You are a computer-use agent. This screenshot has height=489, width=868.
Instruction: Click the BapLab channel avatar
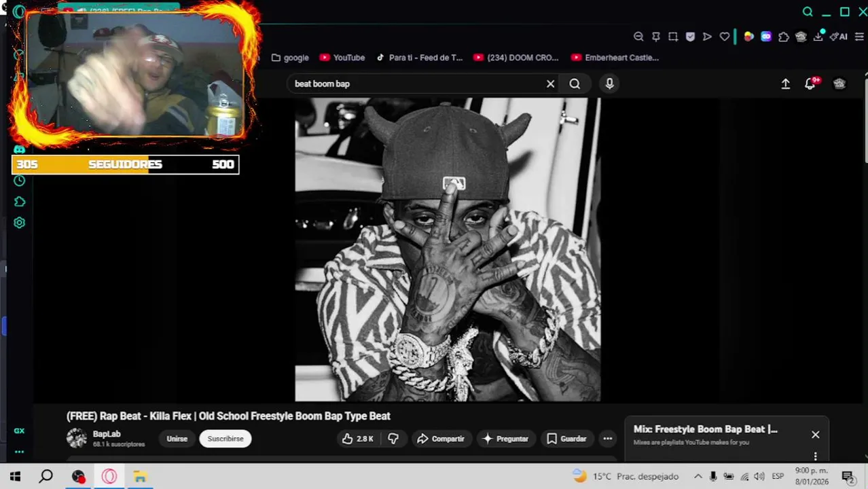(77, 439)
